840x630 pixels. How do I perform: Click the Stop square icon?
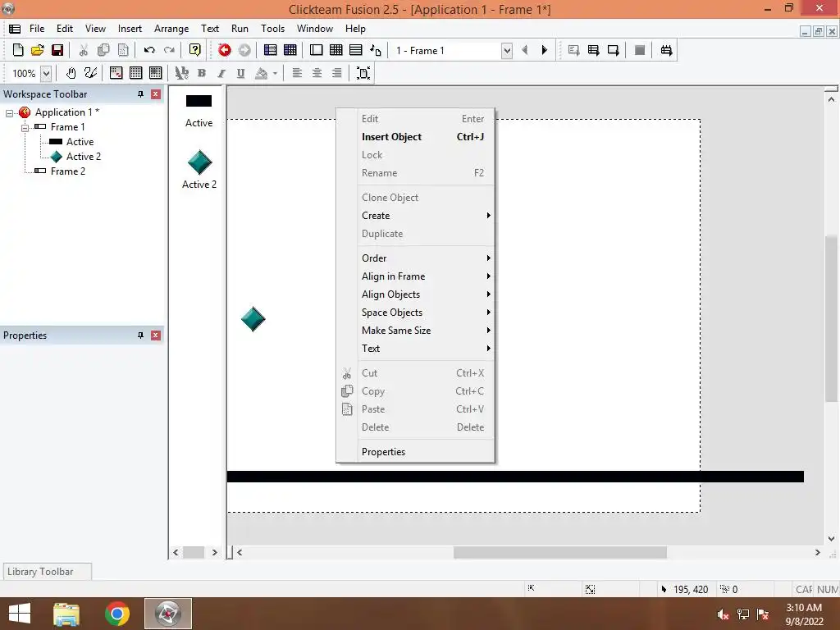pyautogui.click(x=640, y=50)
